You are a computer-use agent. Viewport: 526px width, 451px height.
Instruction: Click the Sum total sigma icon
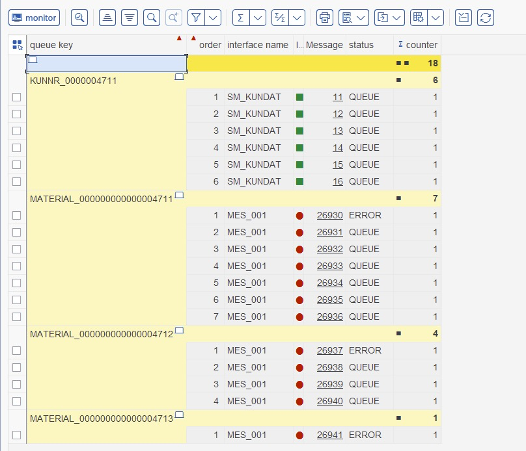[241, 17]
